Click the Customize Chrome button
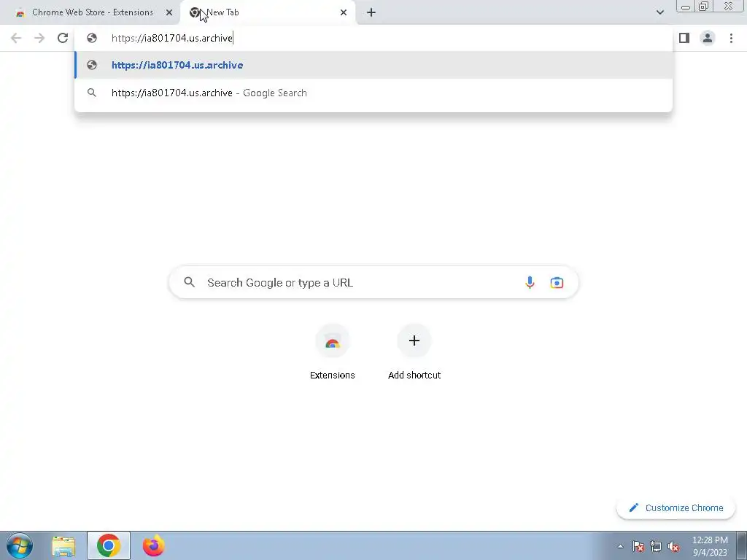The width and height of the screenshot is (747, 560). 676,507
